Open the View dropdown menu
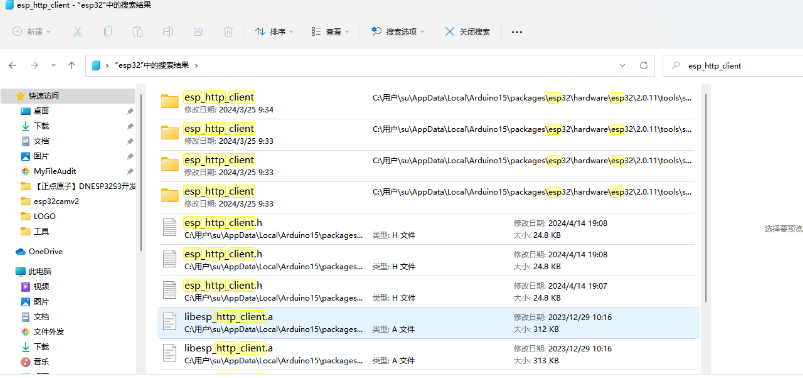Screen dimensions: 803x378 click(x=330, y=32)
